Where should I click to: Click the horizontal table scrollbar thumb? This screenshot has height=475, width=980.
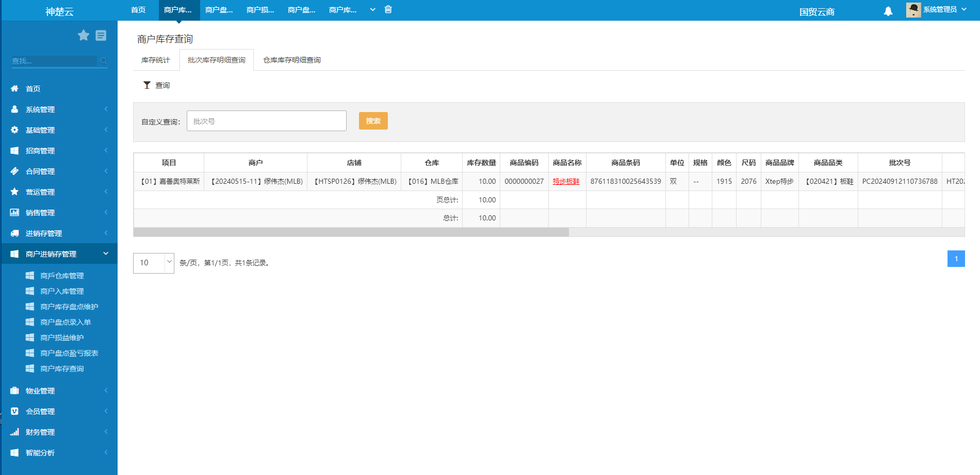(x=351, y=232)
